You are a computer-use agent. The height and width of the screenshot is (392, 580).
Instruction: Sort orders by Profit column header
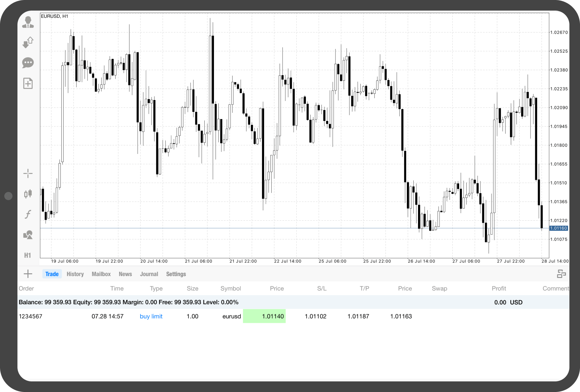click(499, 288)
